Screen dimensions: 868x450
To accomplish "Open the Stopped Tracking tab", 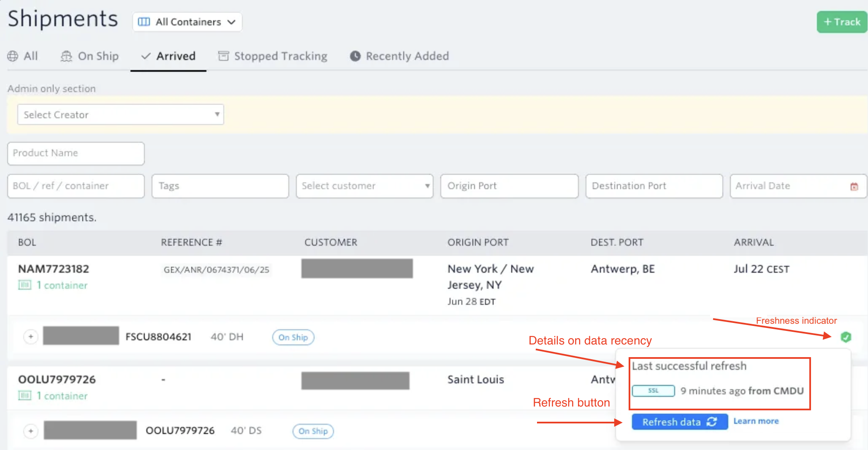I will 273,56.
